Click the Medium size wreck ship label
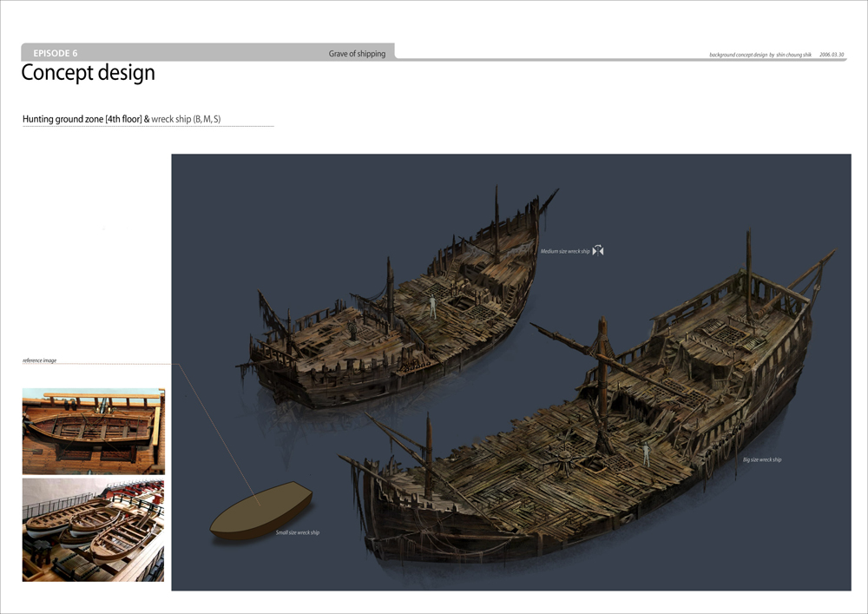This screenshot has width=868, height=614. (565, 251)
